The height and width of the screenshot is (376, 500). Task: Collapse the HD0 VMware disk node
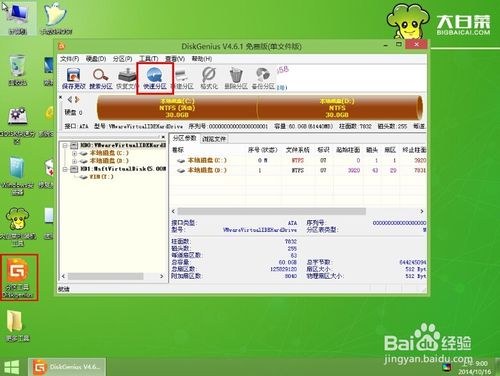tap(65, 145)
